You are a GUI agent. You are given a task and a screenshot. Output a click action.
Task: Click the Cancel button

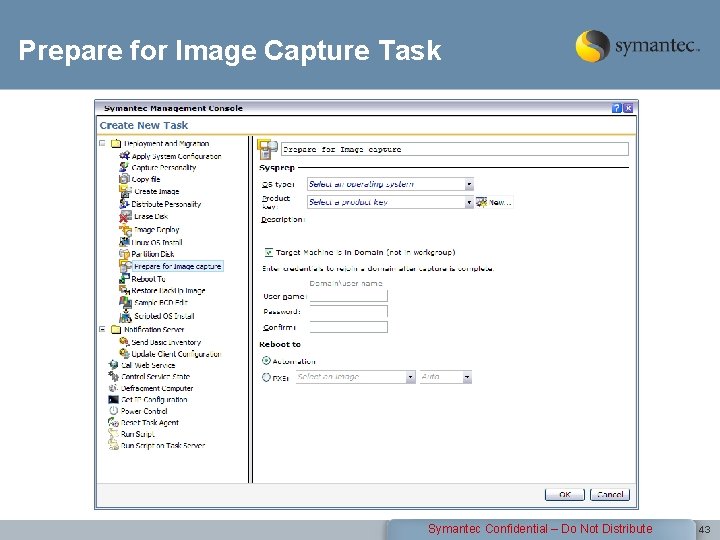(x=610, y=495)
